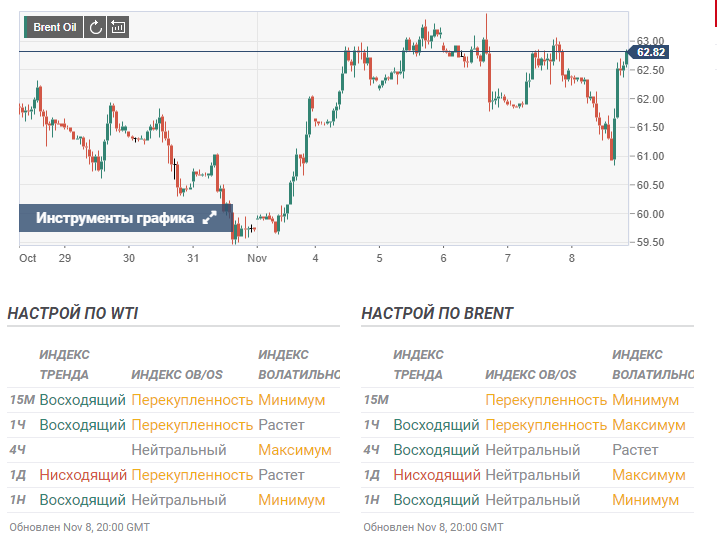The height and width of the screenshot is (550, 717).
Task: Click the НАСТРОЙ ПО BRENT heading
Action: click(437, 313)
